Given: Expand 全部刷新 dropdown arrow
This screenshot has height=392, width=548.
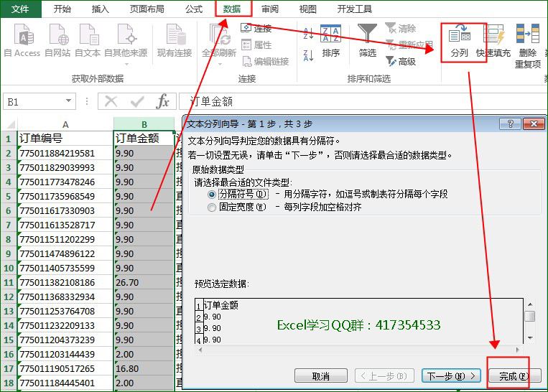Looking at the screenshot, I should tap(220, 64).
